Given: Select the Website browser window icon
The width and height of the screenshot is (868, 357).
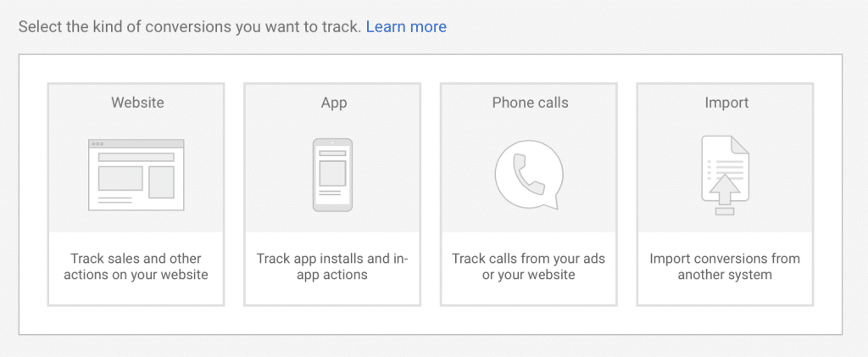Looking at the screenshot, I should point(136,175).
